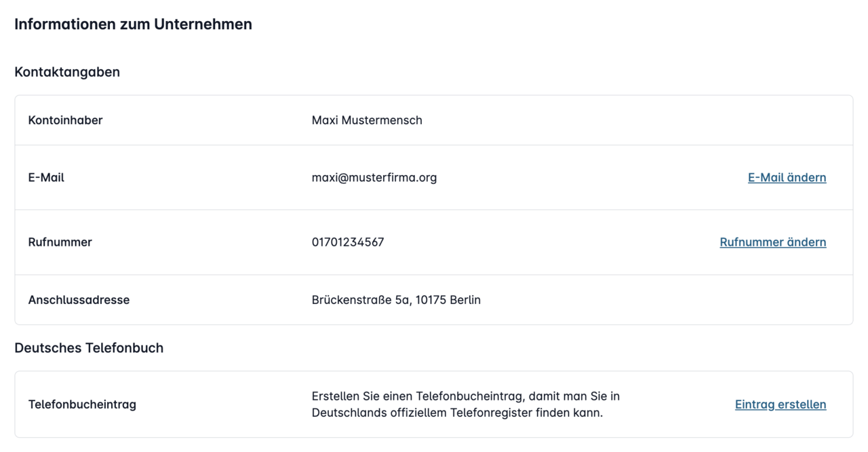Click the description line mentioning offiziellem Telefonregister
868x452 pixels.
(x=457, y=413)
